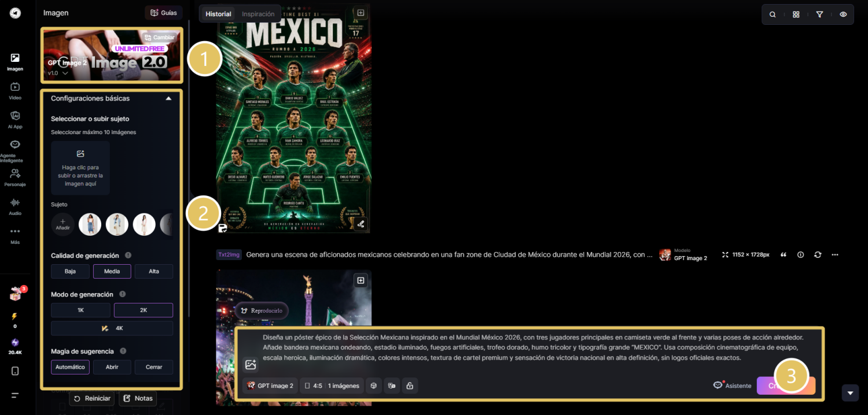Select 4K generation mode

click(112, 328)
